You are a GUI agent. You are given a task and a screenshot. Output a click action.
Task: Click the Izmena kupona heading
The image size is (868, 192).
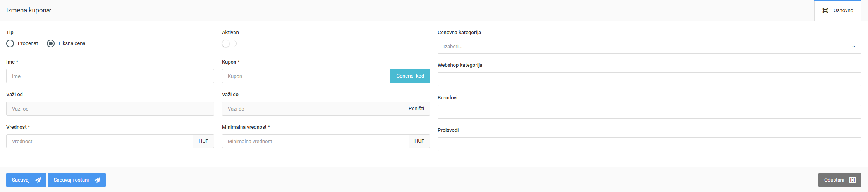click(29, 10)
